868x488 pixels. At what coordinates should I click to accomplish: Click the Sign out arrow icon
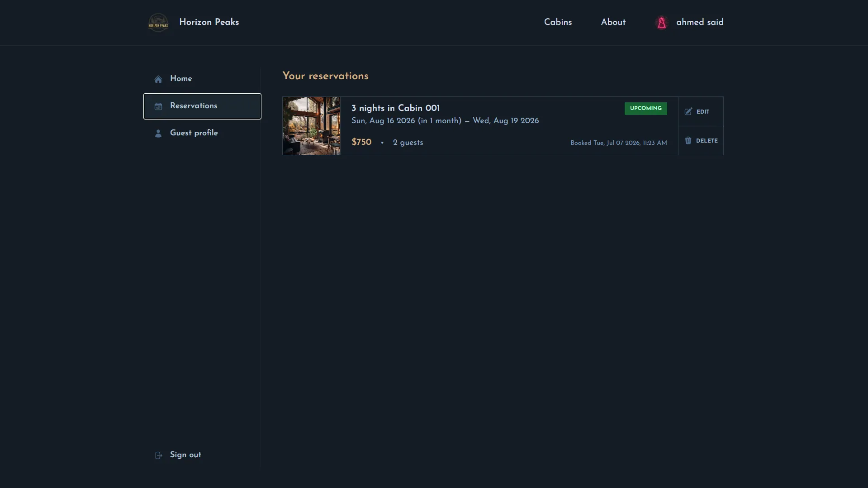click(x=158, y=455)
